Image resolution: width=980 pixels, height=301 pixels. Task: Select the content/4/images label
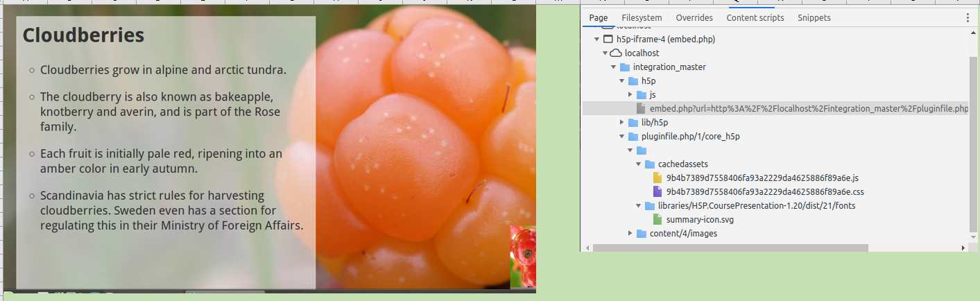point(683,234)
